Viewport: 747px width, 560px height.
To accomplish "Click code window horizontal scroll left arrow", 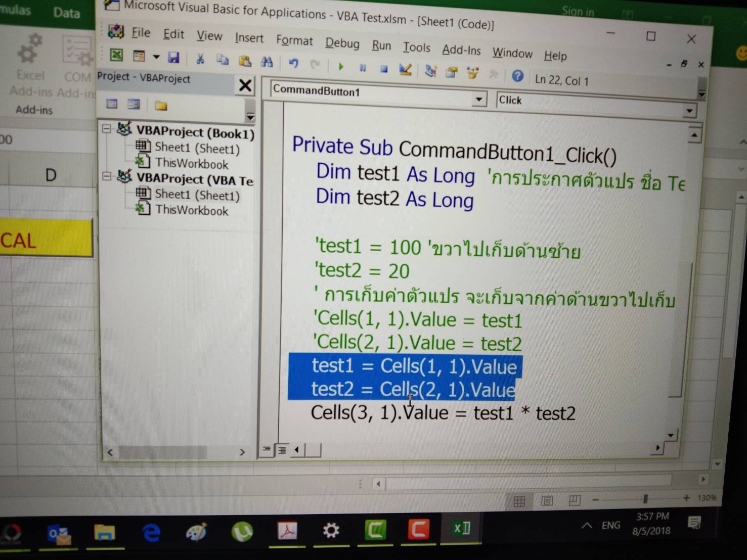I will pos(297,449).
